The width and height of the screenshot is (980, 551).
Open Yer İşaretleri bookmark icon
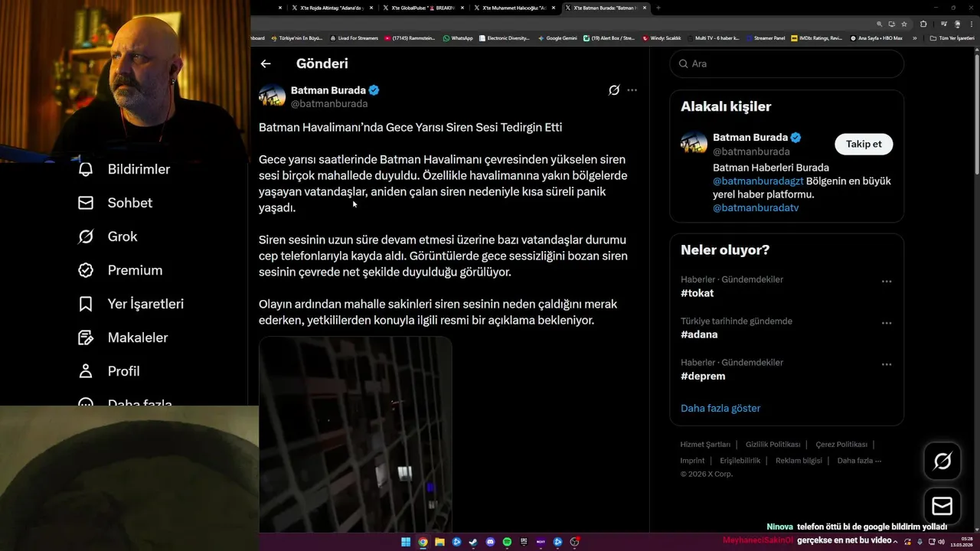tap(86, 304)
